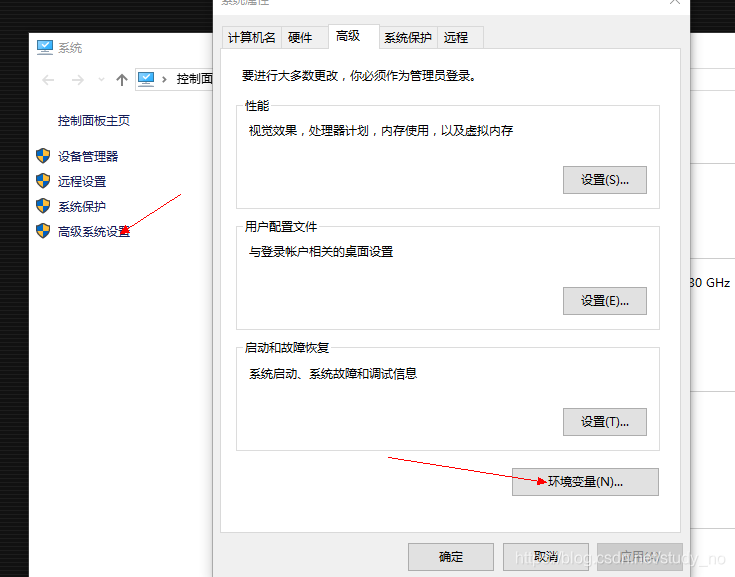The image size is (735, 577).
Task: Open startup and recovery 设置(T) button
Action: pos(605,422)
